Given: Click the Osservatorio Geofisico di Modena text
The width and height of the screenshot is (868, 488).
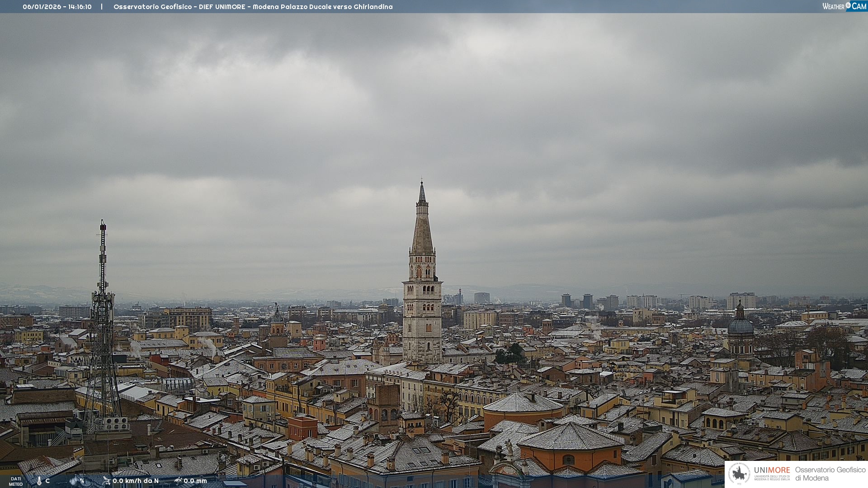Looking at the screenshot, I should (830, 474).
